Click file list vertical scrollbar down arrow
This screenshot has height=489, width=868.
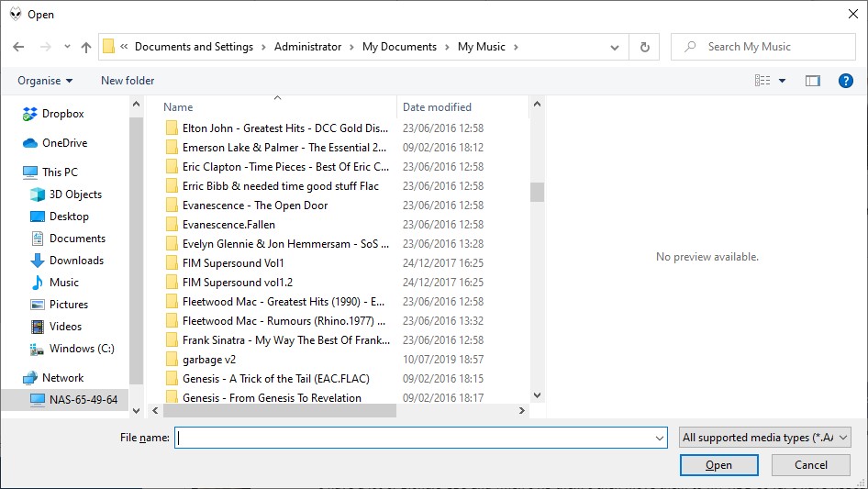(x=537, y=395)
